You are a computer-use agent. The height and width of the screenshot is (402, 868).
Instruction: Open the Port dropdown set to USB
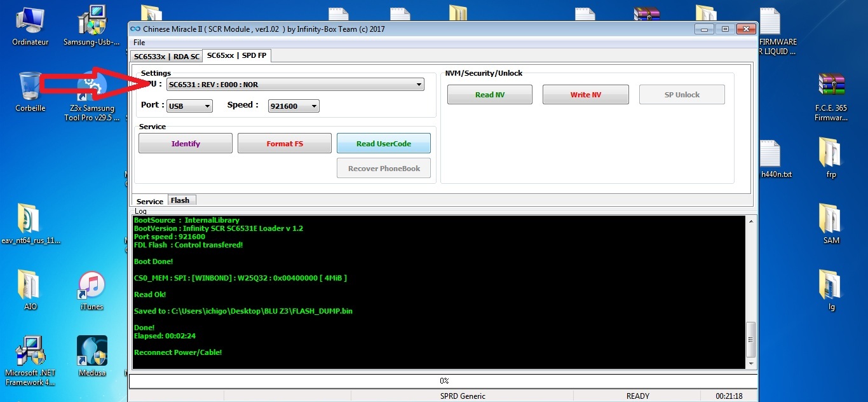pyautogui.click(x=189, y=106)
